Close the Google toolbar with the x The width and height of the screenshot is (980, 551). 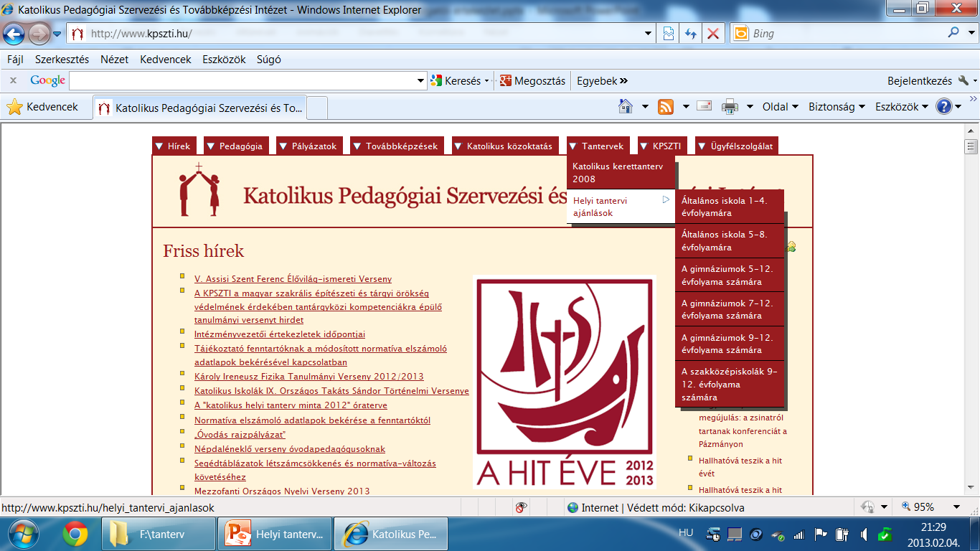click(13, 81)
